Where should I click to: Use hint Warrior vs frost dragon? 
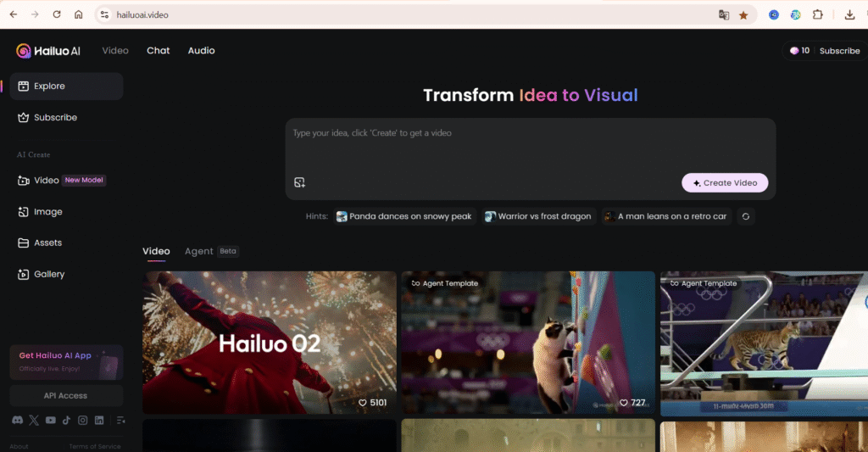click(538, 216)
